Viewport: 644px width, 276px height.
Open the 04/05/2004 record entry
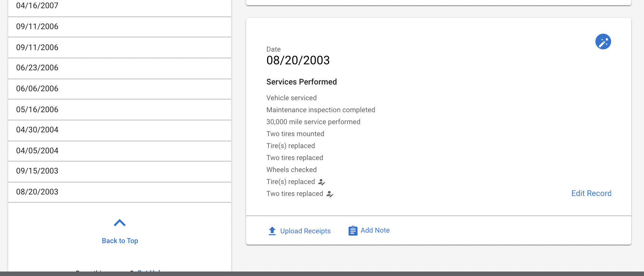point(120,151)
